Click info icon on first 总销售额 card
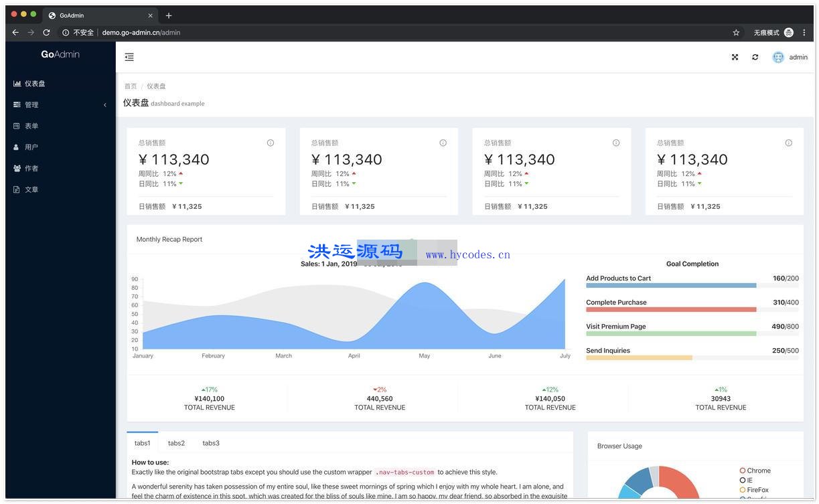Viewport: 819px width, 504px height. pos(271,143)
